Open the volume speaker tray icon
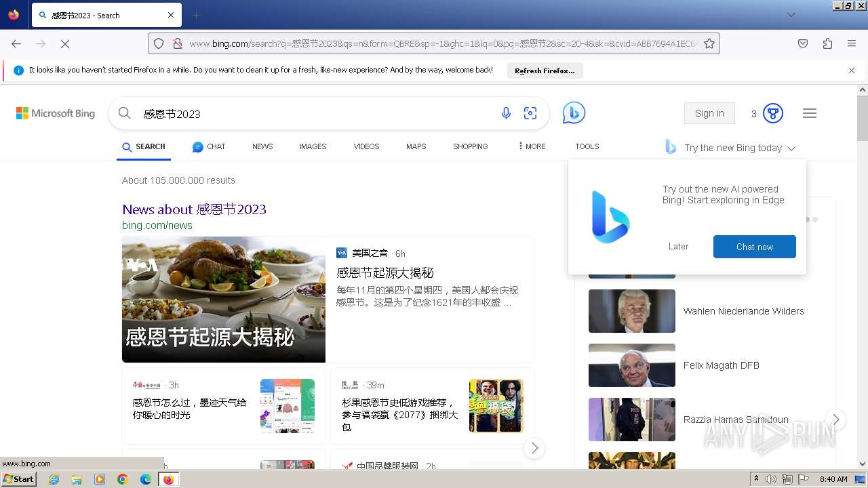Viewport: 868px width, 488px height. [771, 479]
